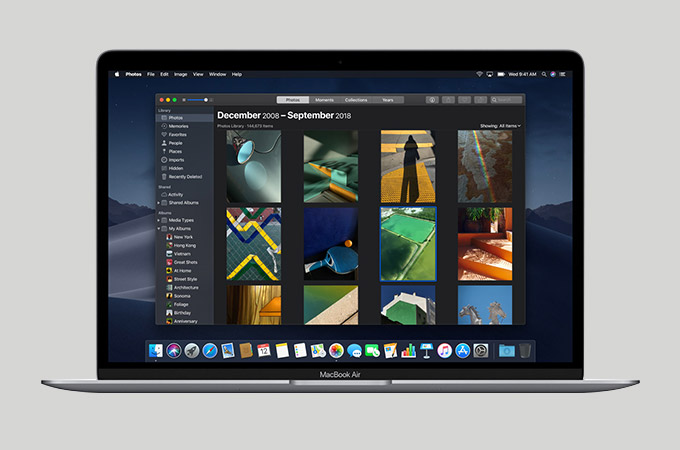Show the Hidden album in sidebar
The image size is (680, 450).
(172, 168)
